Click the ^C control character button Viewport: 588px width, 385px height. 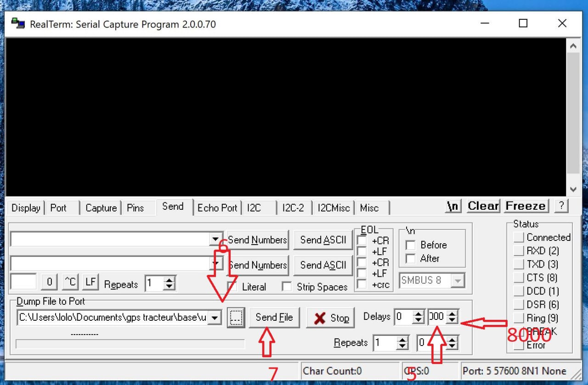[70, 282]
